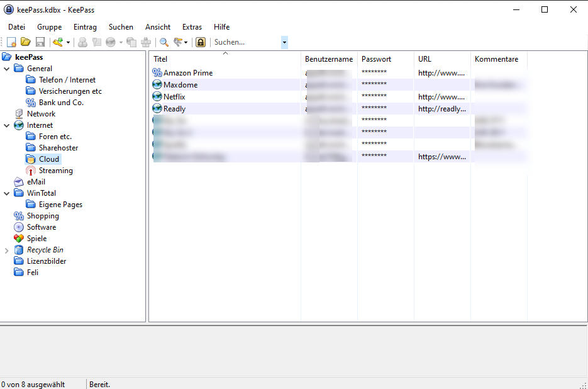Select the Versicherungen etc group
588x389 pixels.
70,91
